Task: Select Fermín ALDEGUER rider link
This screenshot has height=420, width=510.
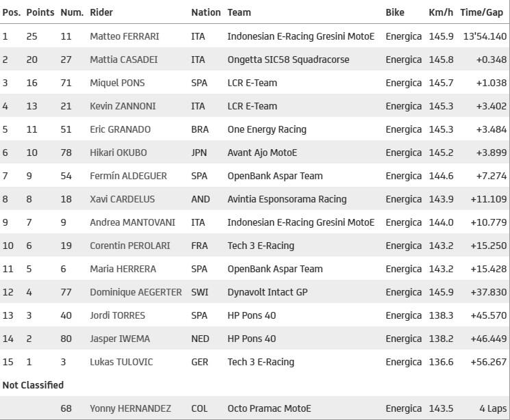Action: pyautogui.click(x=129, y=176)
